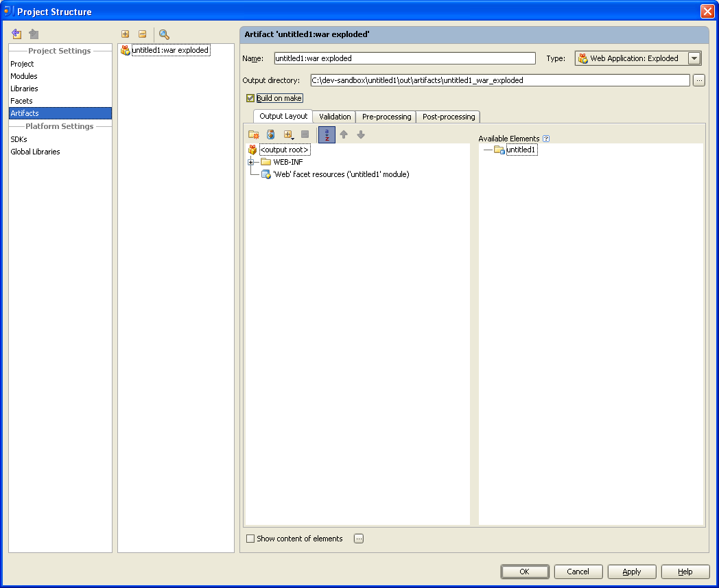
Task: Click the remove element icon in layout toolbar
Action: coord(305,134)
